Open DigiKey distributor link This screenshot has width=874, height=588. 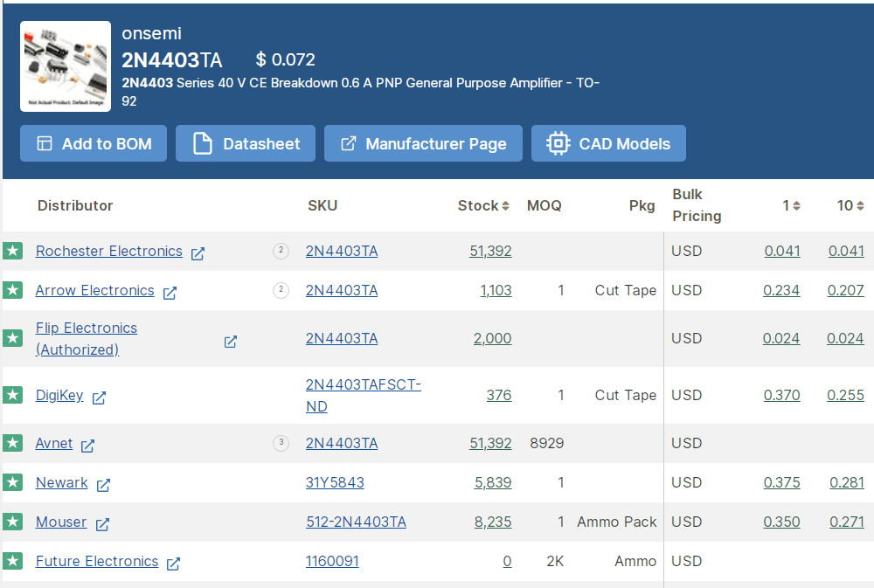coord(59,395)
